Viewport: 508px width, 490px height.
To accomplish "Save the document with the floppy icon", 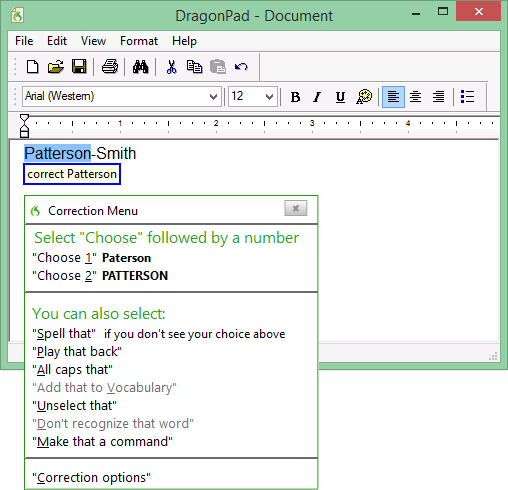I will pos(79,67).
